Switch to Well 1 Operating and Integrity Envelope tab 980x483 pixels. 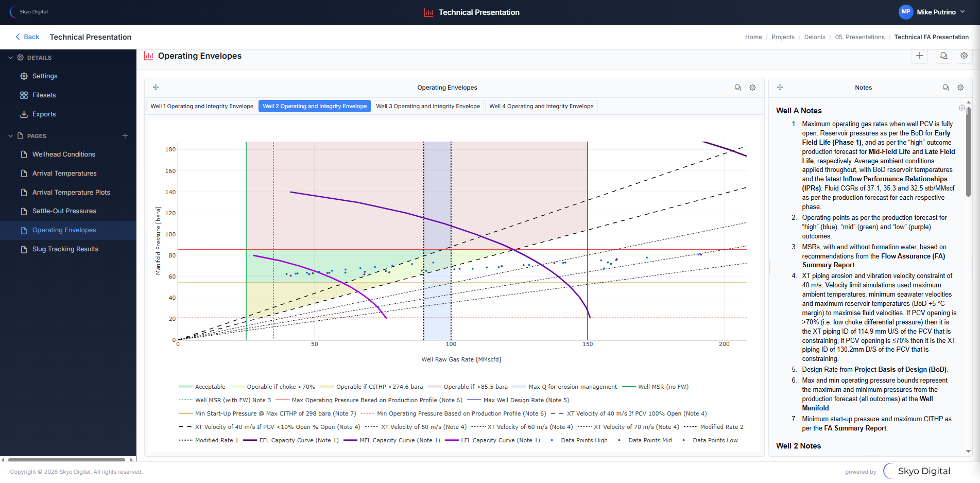click(201, 106)
